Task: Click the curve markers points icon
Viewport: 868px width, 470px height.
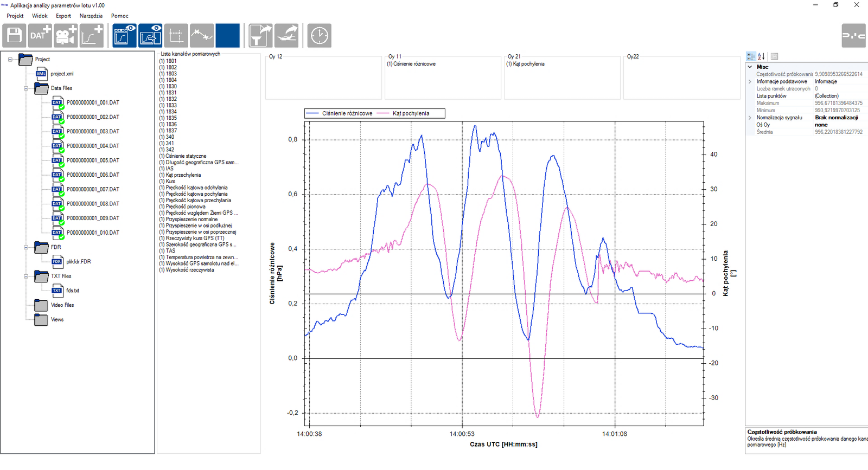Action: coord(202,36)
